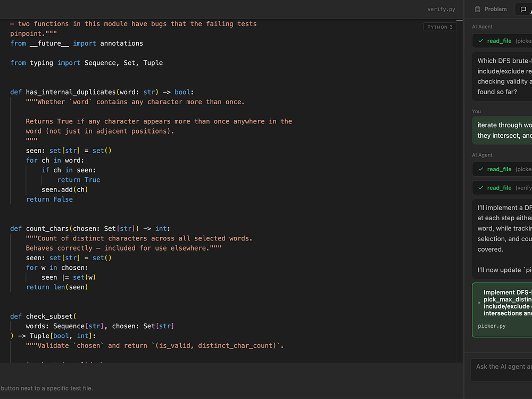Click 'Behaves correctly — included for use' line
The image size is (532, 399).
click(123, 248)
